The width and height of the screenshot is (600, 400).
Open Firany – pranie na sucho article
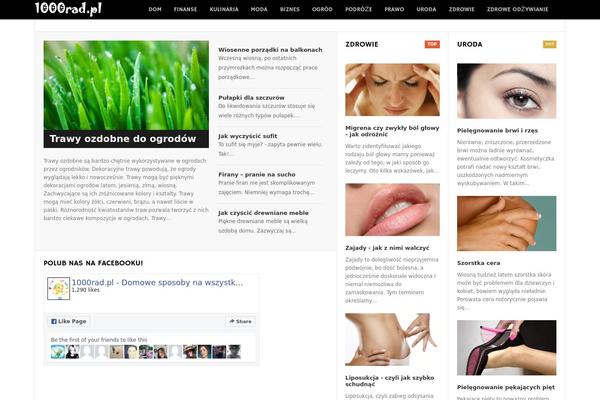point(257,175)
